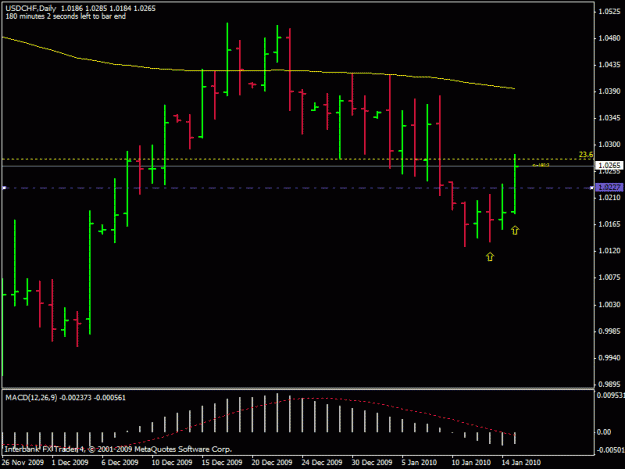The height and width of the screenshot is (469, 625).
Task: Click the 1.0030 price scale value
Action: (610, 304)
